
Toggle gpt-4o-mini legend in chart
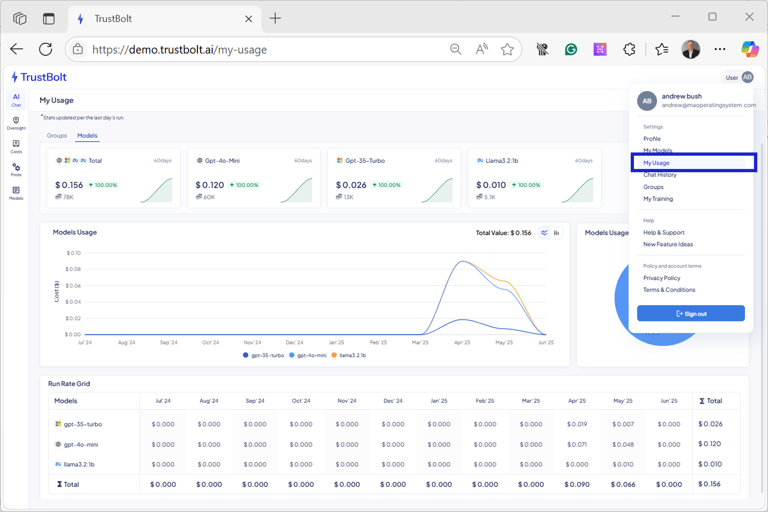pyautogui.click(x=308, y=355)
